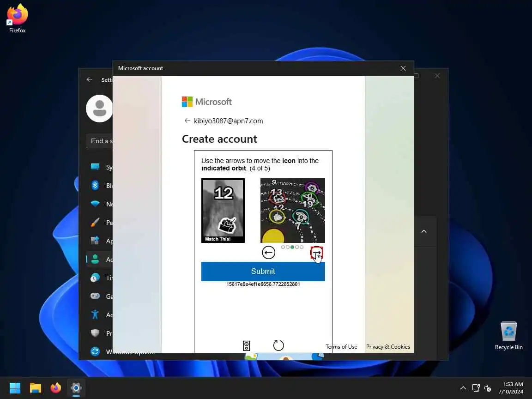Click the user avatar in Settings
The height and width of the screenshot is (399, 532).
tap(99, 109)
